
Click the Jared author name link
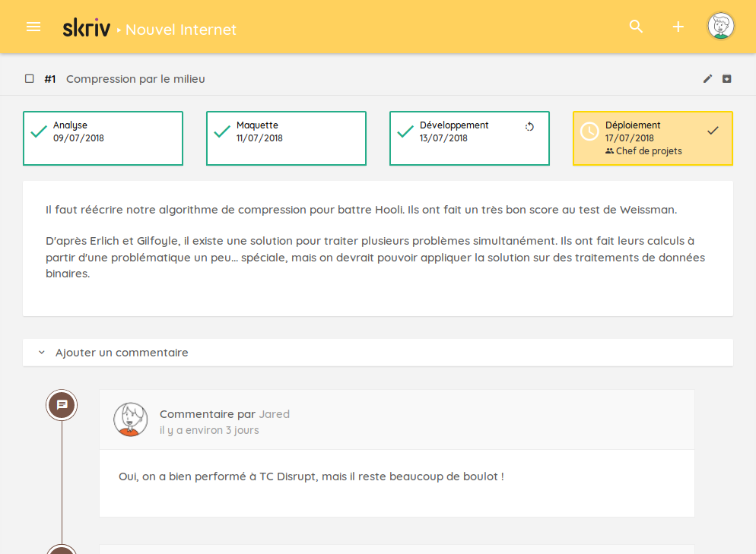(274, 414)
